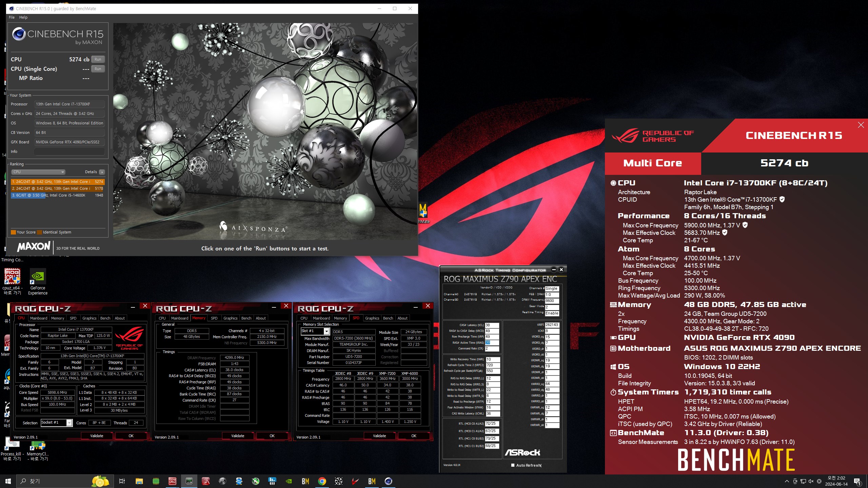Image resolution: width=868 pixels, height=488 pixels.
Task: Open the Cinebench File menu
Action: click(x=12, y=17)
